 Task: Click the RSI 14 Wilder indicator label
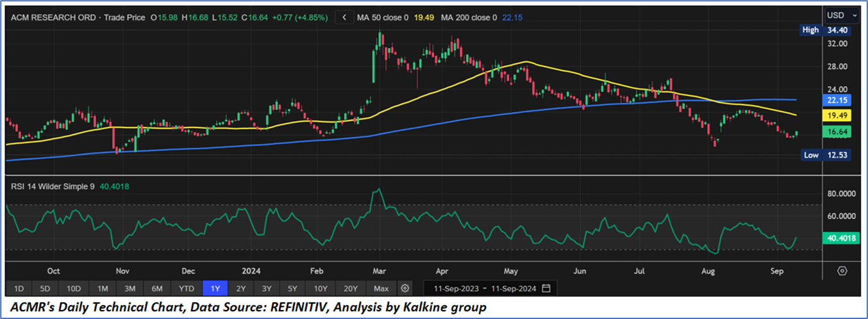pos(53,186)
